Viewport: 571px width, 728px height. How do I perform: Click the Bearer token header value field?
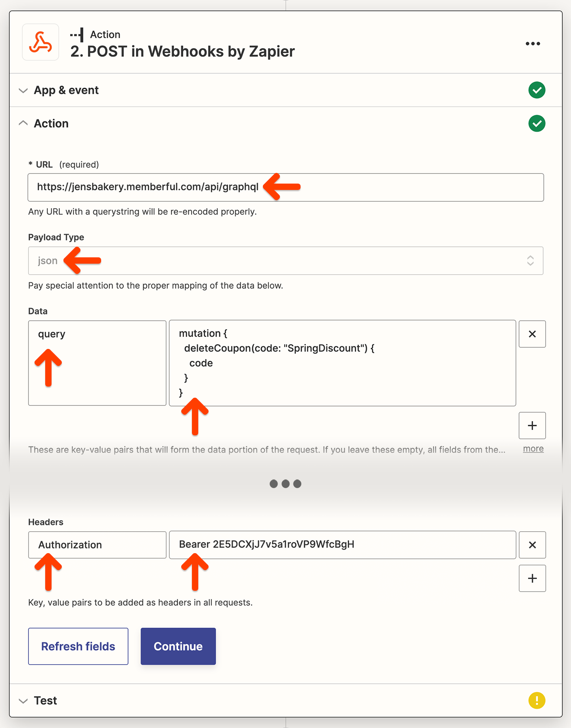tap(342, 545)
